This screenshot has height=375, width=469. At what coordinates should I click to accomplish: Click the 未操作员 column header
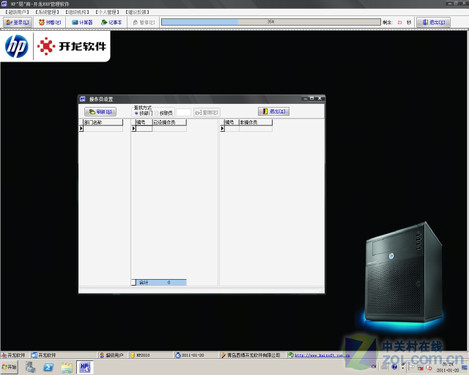coord(256,122)
